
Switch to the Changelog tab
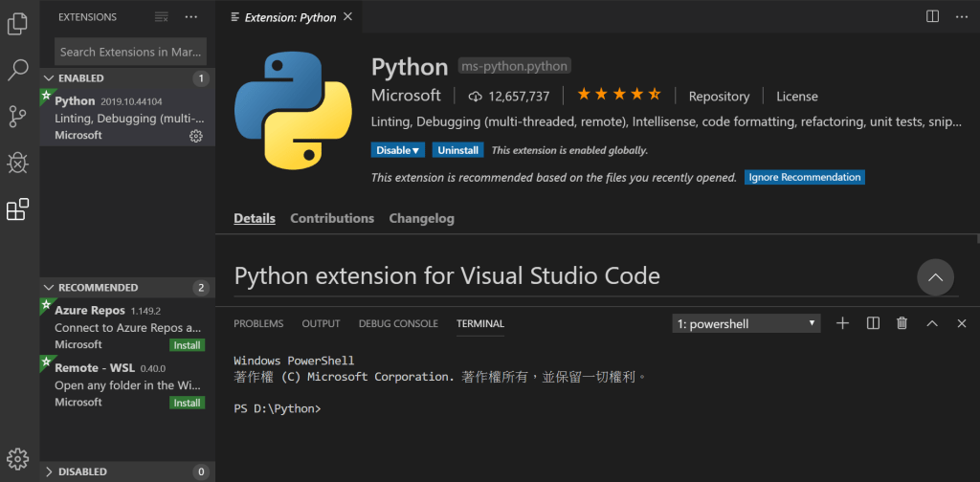click(x=421, y=218)
